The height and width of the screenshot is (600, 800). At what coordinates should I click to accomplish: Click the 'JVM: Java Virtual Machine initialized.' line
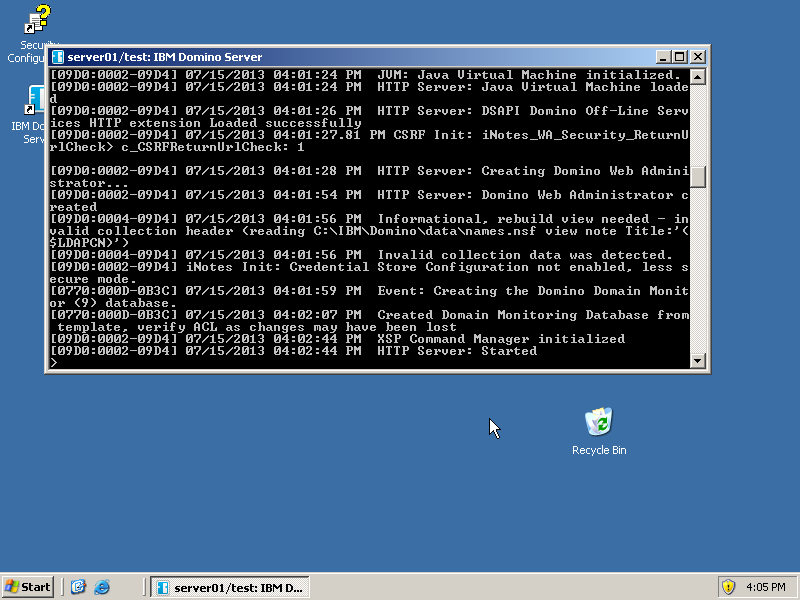365,75
